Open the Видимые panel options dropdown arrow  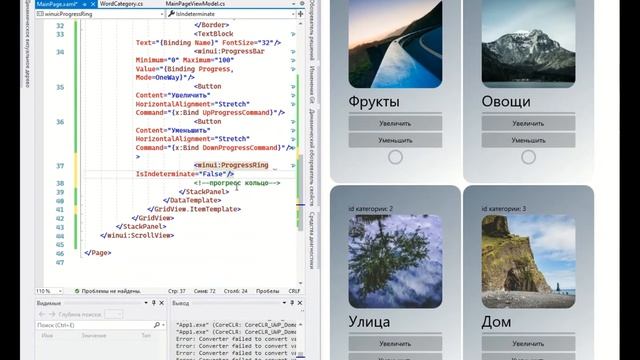(146, 303)
